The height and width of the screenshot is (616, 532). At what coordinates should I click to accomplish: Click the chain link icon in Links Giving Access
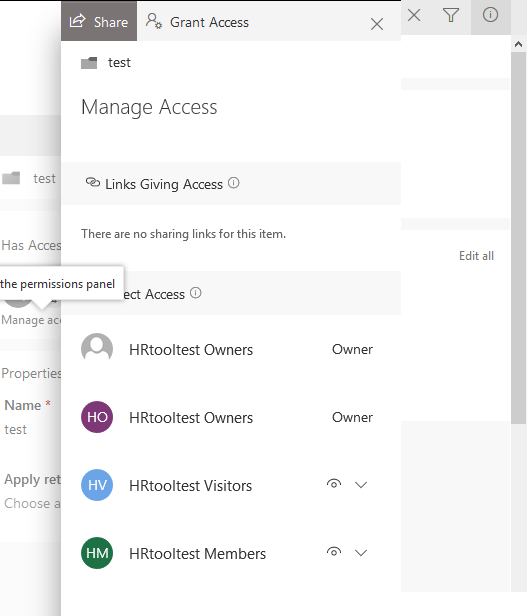pos(93,182)
